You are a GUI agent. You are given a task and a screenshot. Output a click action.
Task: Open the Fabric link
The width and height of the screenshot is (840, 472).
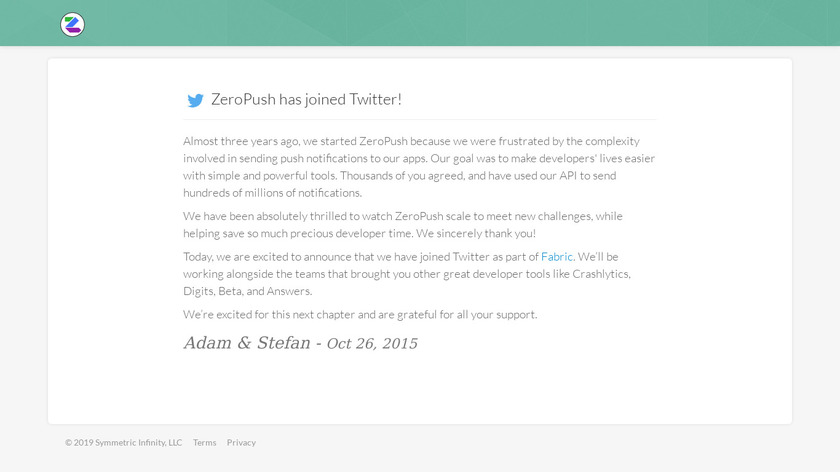tap(557, 257)
